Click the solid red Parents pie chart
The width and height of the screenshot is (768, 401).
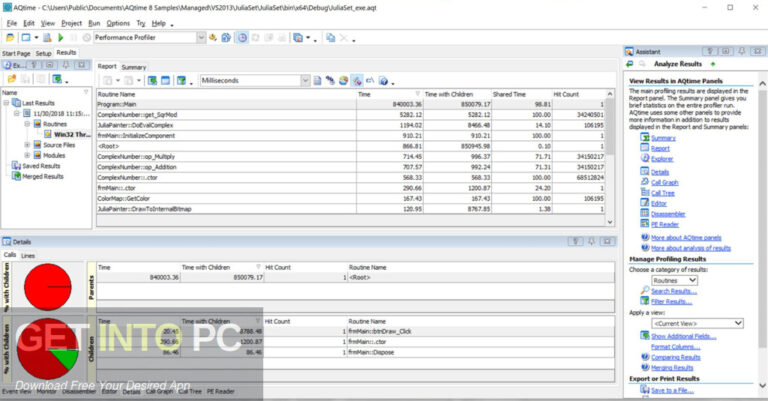coord(48,287)
